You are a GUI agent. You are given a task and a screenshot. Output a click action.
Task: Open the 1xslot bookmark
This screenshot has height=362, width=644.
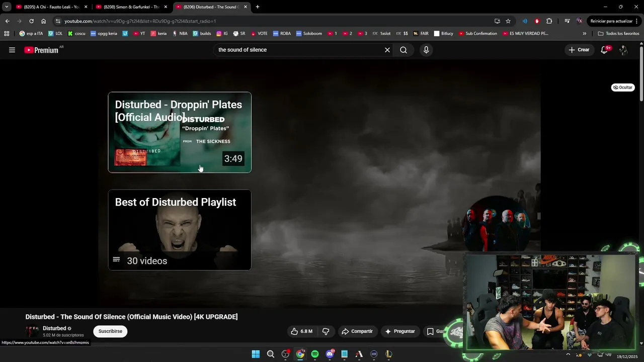click(381, 34)
